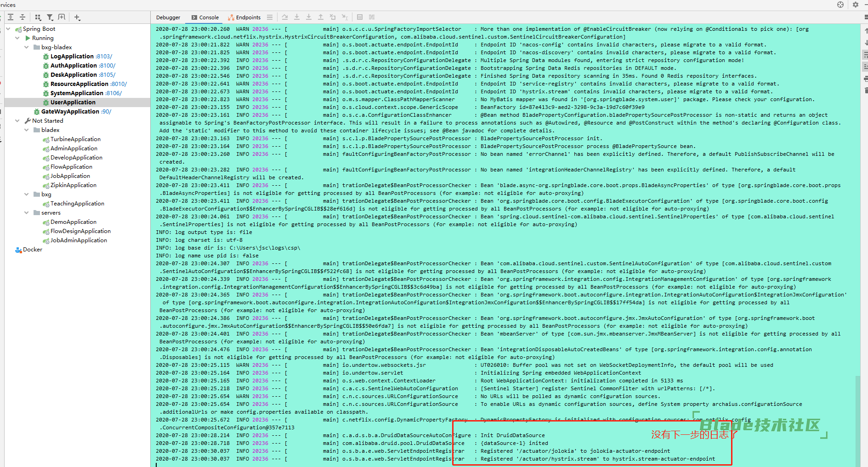This screenshot has height=467, width=868.
Task: Click the Evaluate Expression calculator icon
Action: point(360,17)
